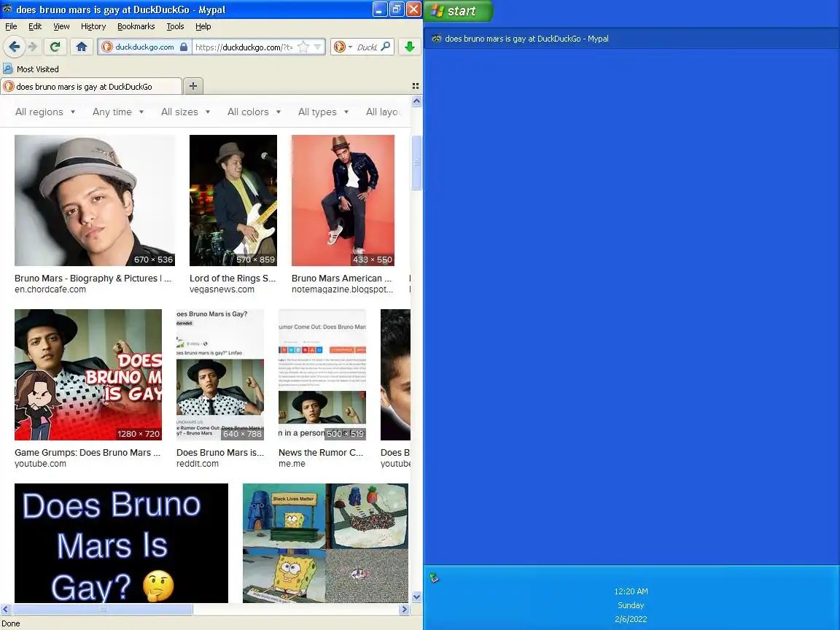Open the "Does Bruno Mars is..." reddit title
This screenshot has width=840, height=630.
pyautogui.click(x=220, y=453)
